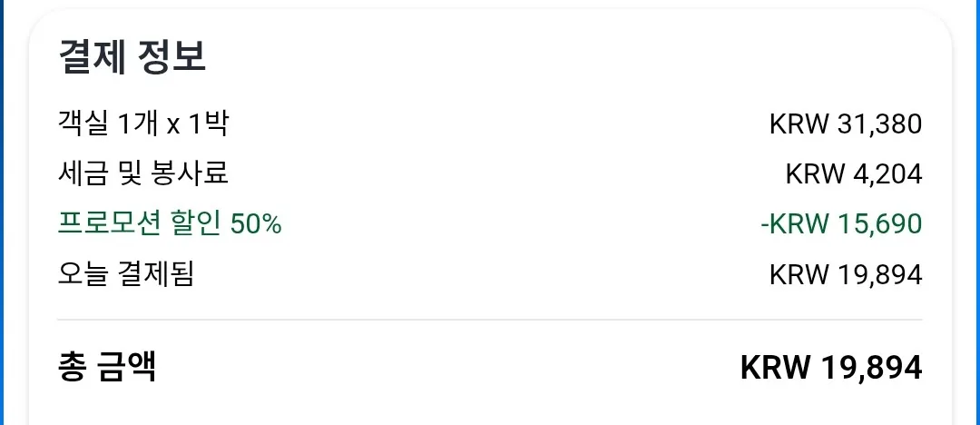Click the word 프로모션 in the green row
Viewport: 980px width, 425px height.
110,223
